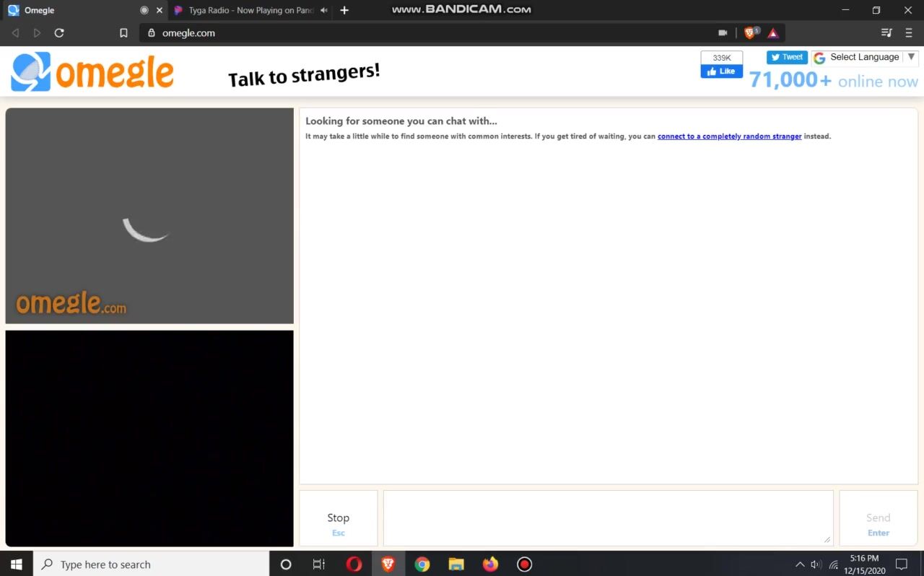Click the Brave Shields lion icon
Image resolution: width=924 pixels, height=576 pixels.
[x=750, y=32]
